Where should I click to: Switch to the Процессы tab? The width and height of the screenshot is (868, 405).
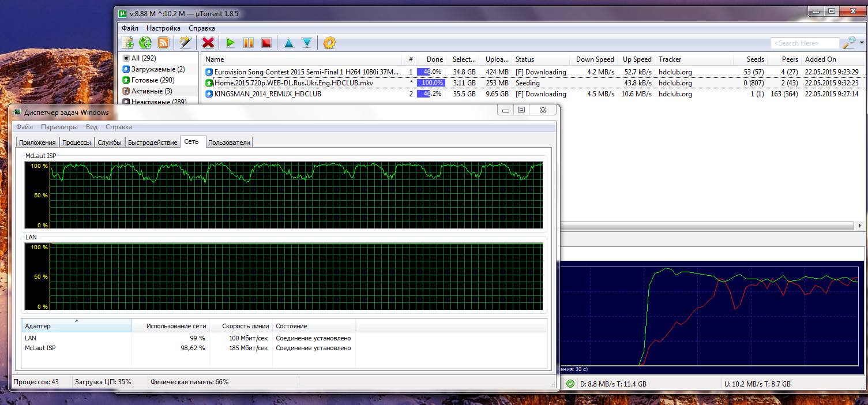tap(77, 142)
